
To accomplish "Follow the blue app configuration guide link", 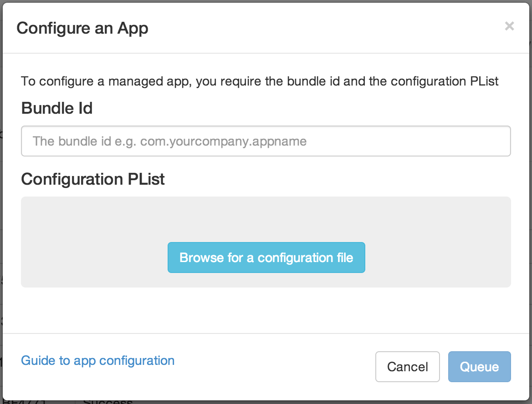I will point(97,361).
